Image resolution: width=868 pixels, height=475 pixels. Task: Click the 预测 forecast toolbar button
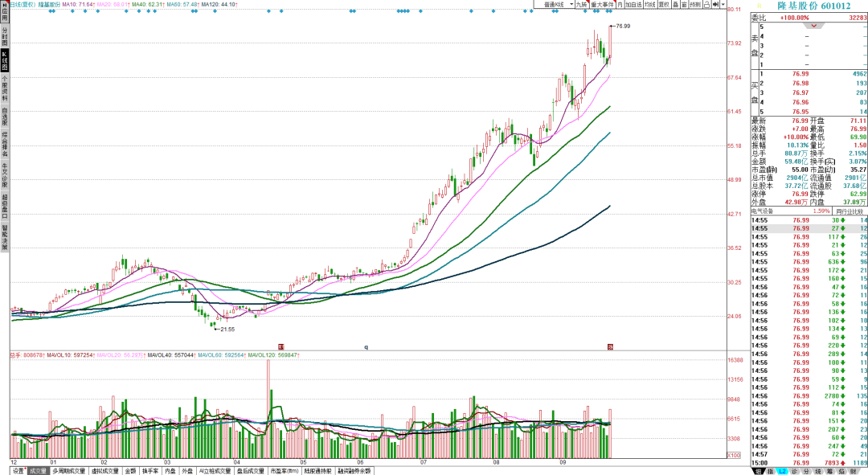[696, 5]
